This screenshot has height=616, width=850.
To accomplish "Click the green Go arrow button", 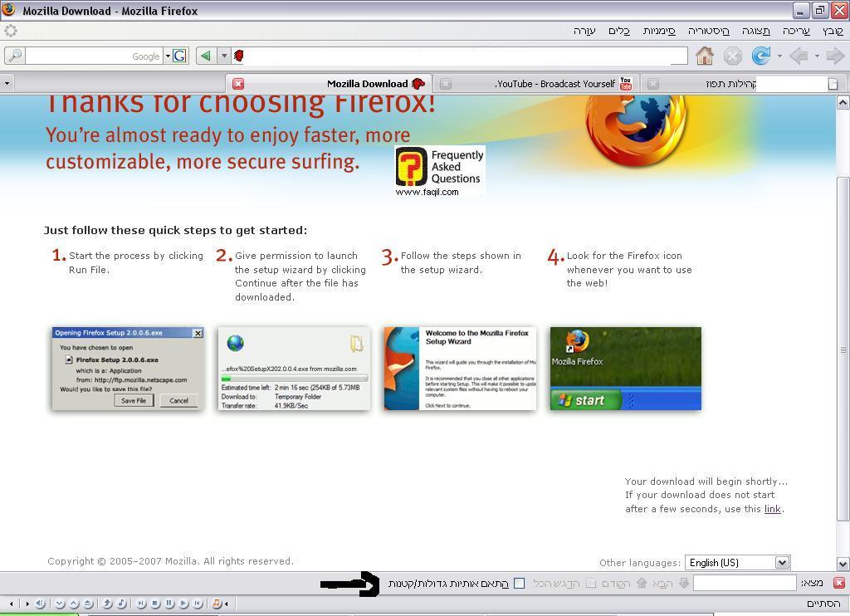I will point(205,56).
